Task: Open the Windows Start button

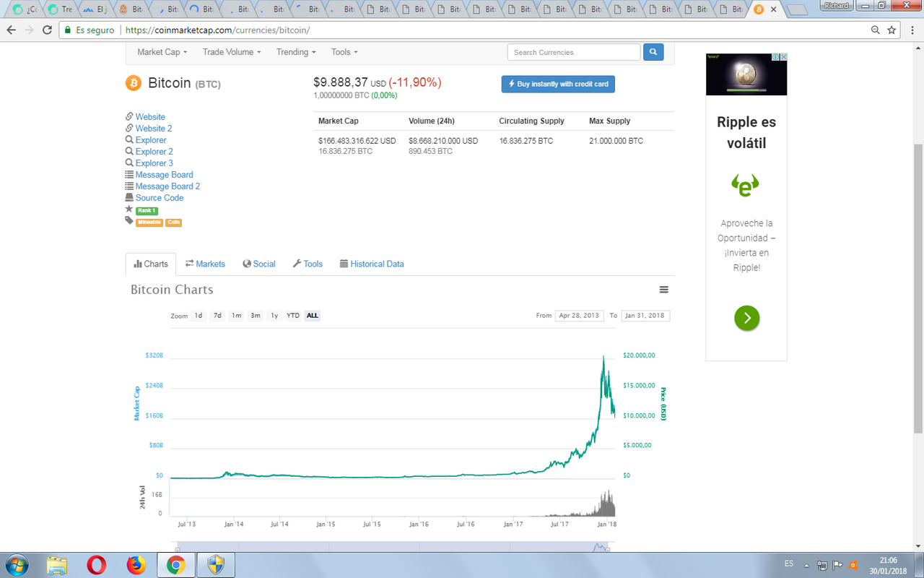Action: [x=17, y=564]
